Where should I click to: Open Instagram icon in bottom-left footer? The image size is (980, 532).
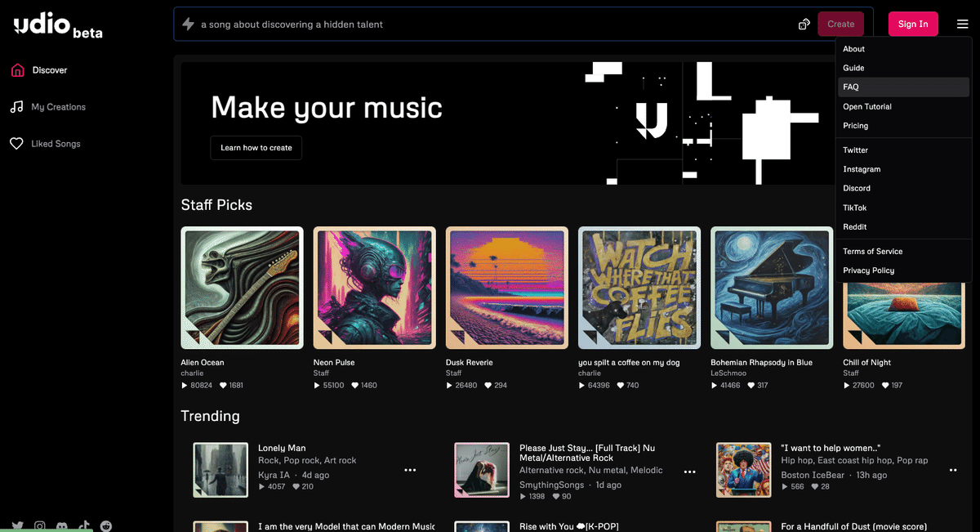tap(39, 526)
